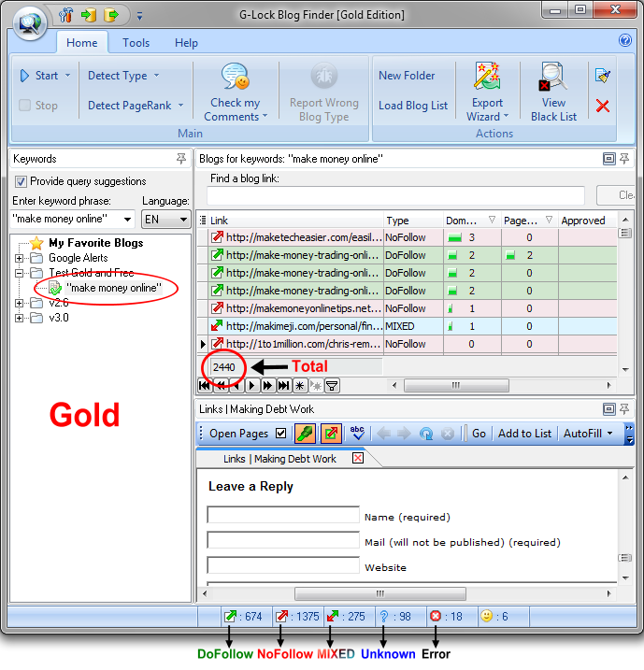This screenshot has width=644, height=670.
Task: Click the maximize icon on Blogs panel header
Action: (608, 159)
